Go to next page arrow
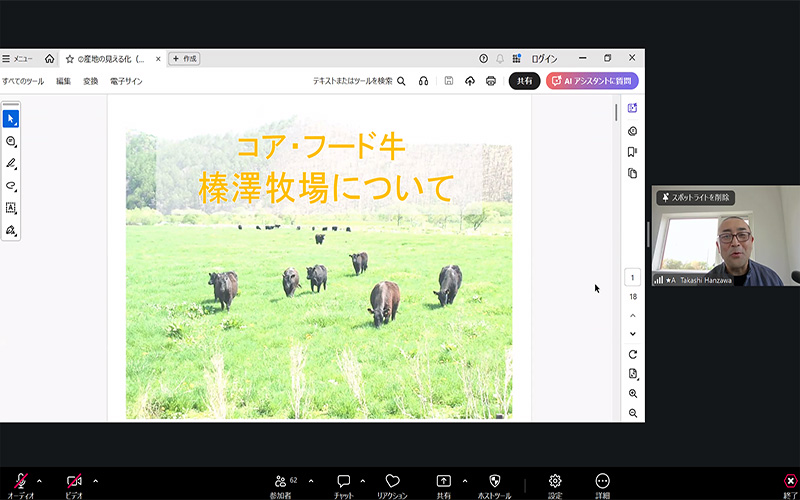Viewport: 800px width, 500px height. pyautogui.click(x=633, y=334)
